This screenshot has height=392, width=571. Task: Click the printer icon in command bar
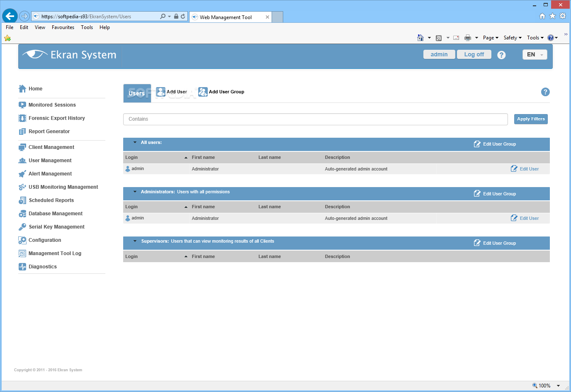pos(468,38)
